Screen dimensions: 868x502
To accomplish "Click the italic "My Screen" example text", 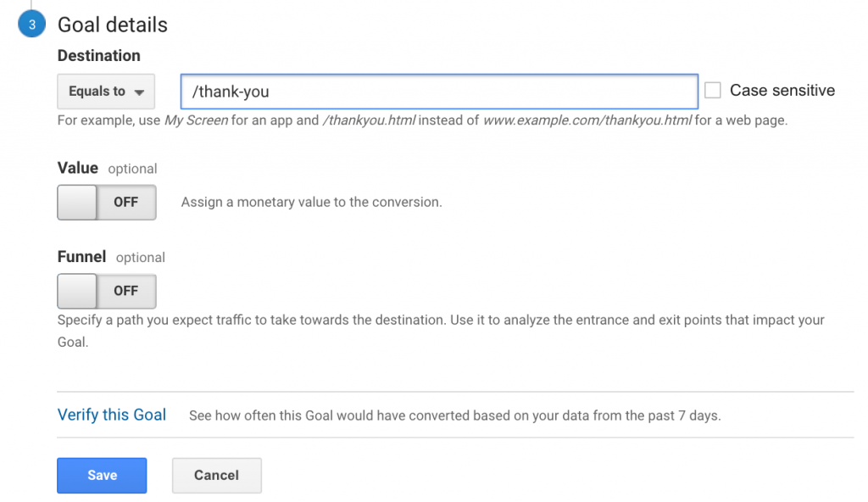I will (x=196, y=120).
